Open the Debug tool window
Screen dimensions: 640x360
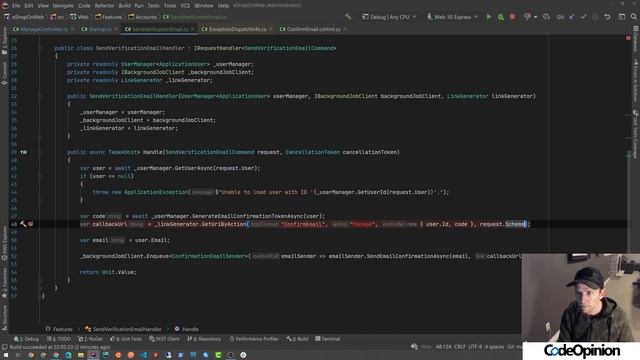27,339
